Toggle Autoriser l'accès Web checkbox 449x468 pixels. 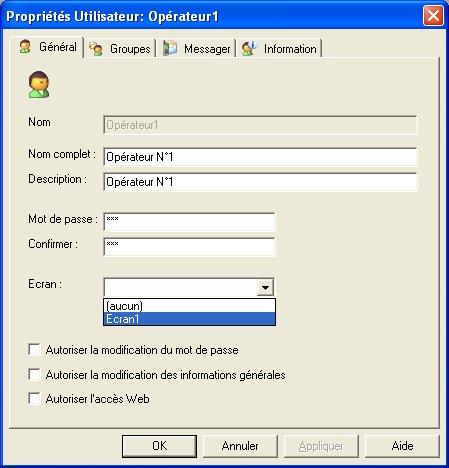(x=34, y=399)
